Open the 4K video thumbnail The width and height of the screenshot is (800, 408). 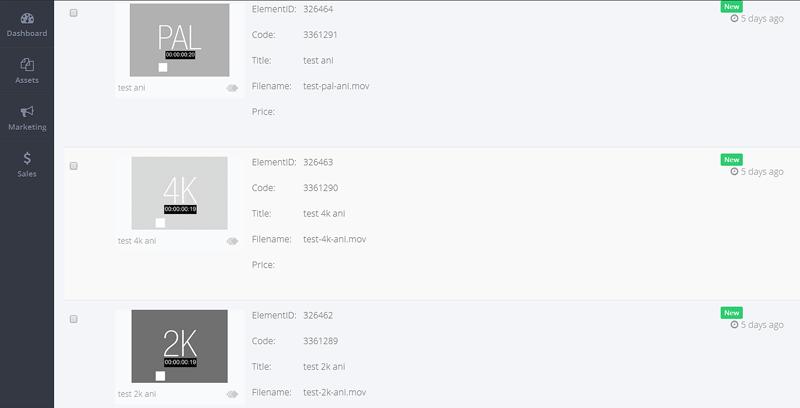180,193
